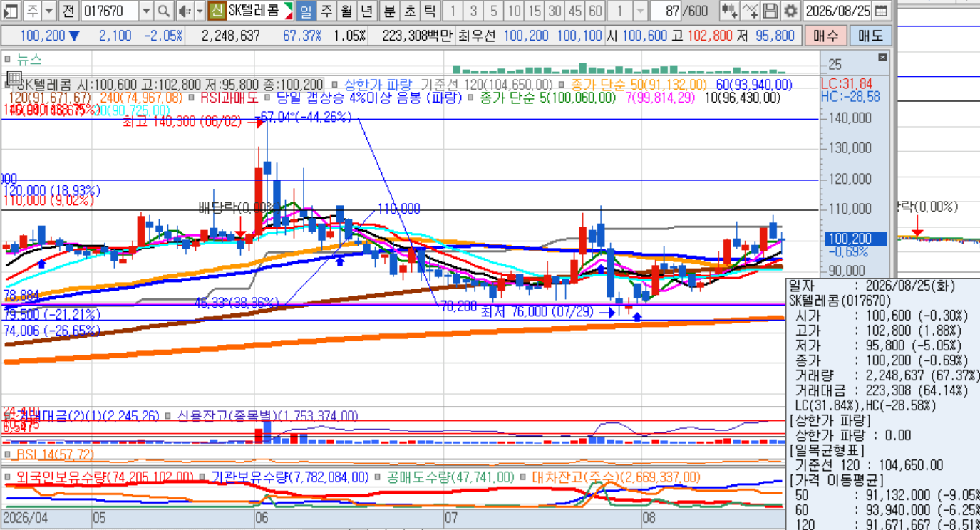Open the candlestick chart add tool
The width and height of the screenshot is (980, 530).
(x=728, y=11)
